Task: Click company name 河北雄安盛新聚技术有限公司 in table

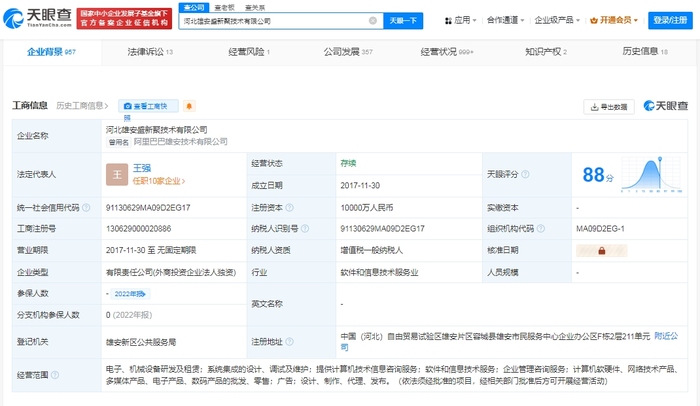Action: [x=156, y=130]
